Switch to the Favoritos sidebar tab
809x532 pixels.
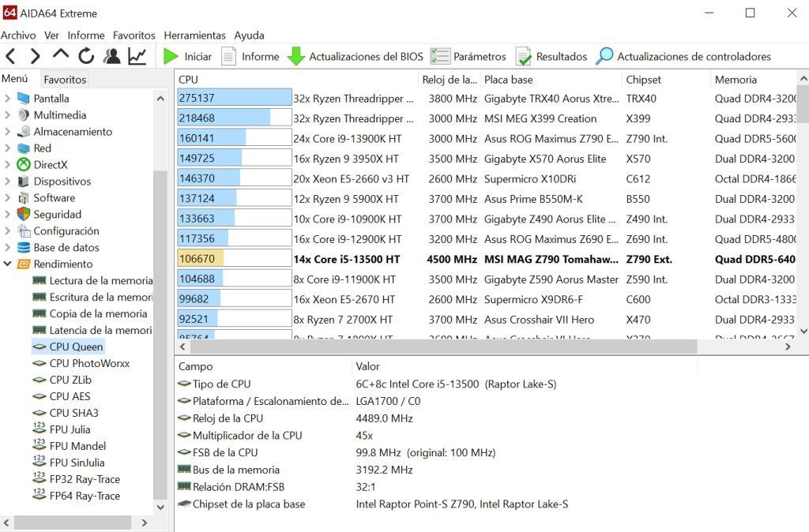[x=65, y=80]
